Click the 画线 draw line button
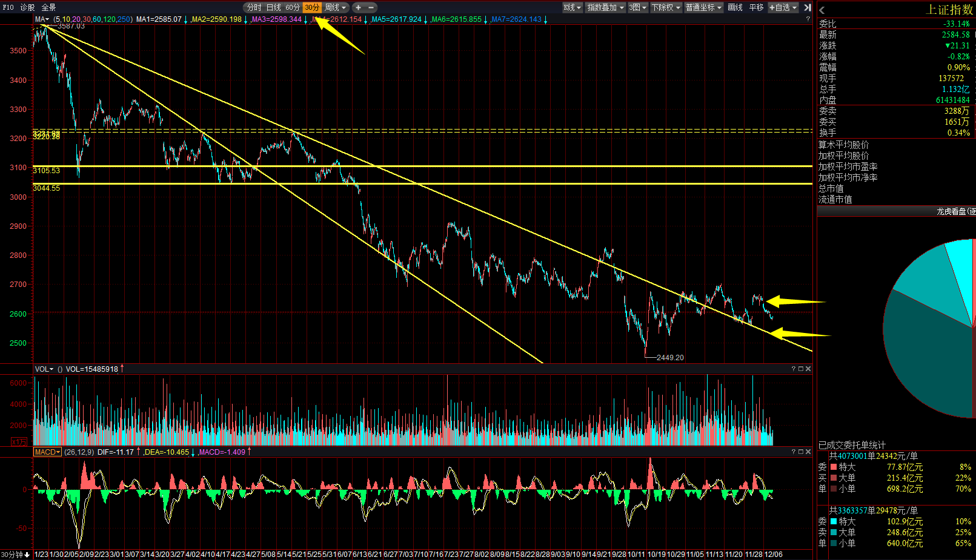The width and height of the screenshot is (976, 560). (735, 7)
